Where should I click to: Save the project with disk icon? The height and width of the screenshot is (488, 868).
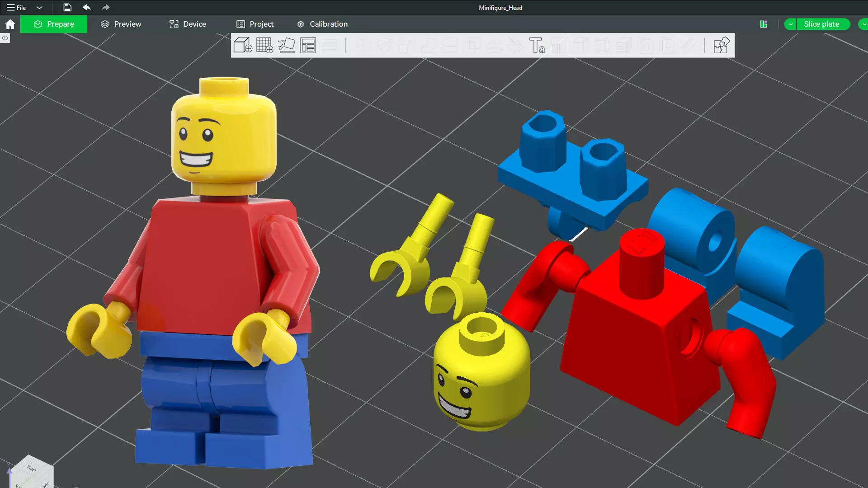(x=67, y=7)
